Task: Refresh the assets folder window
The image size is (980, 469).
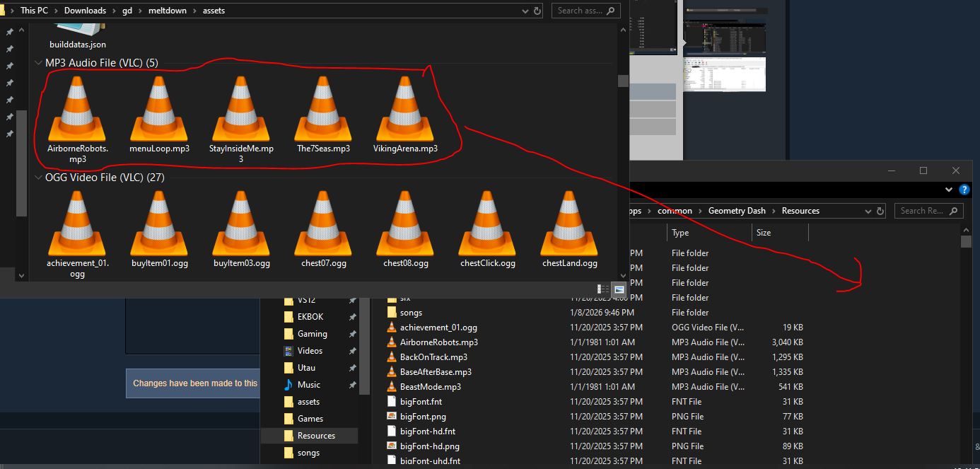Action: pos(538,11)
